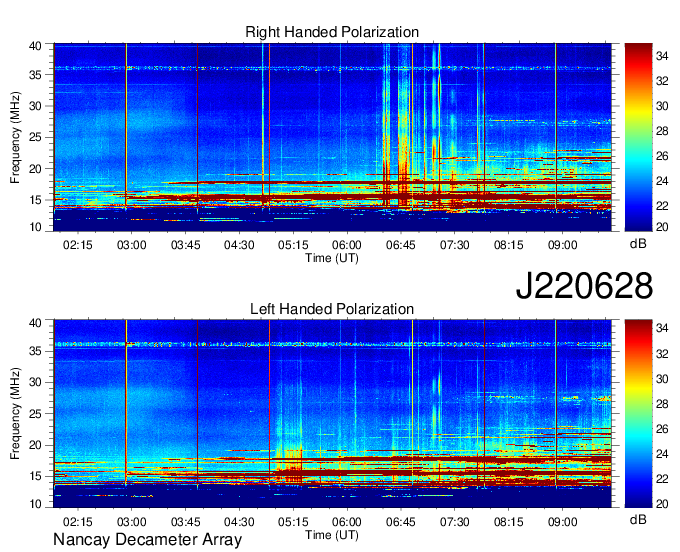Viewport: 680px width, 552px height.
Task: Click the Left Handed Polarization spectrogram image
Action: coord(332,414)
